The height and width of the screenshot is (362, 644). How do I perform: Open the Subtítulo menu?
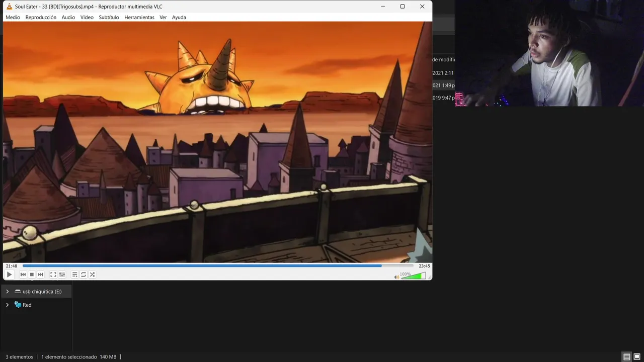(x=109, y=17)
